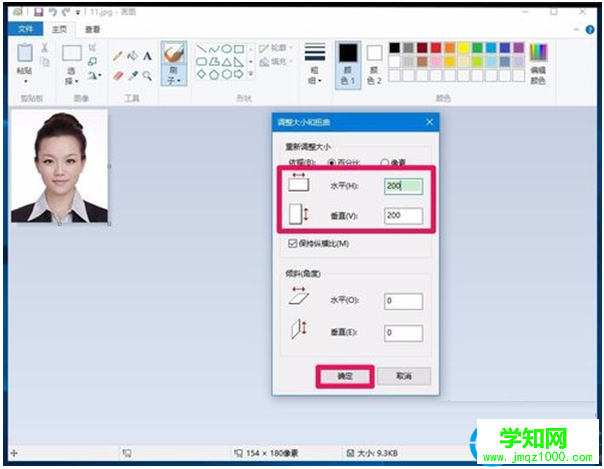Pick the triangle shape in shapes gallery

226,62
